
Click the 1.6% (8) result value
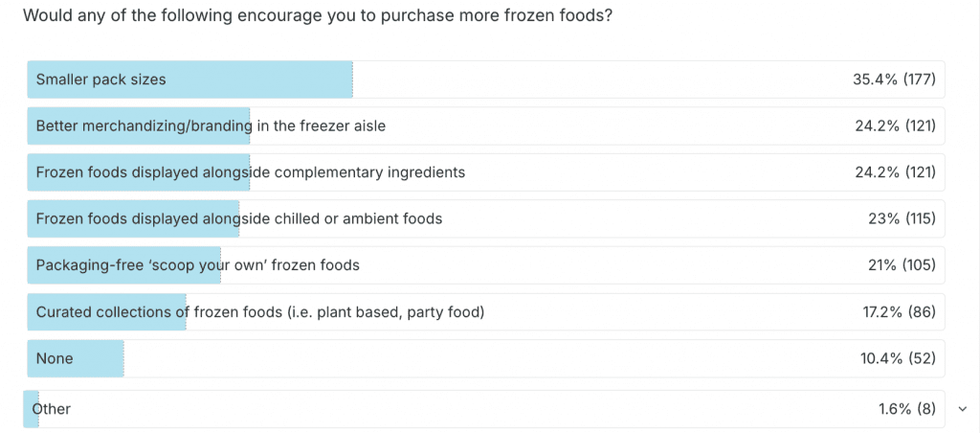[906, 409]
